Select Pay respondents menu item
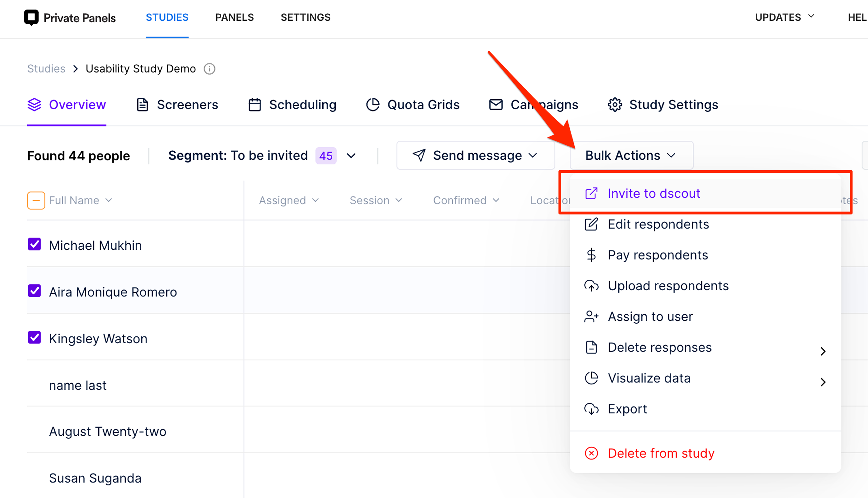This screenshot has height=498, width=868. [705, 255]
